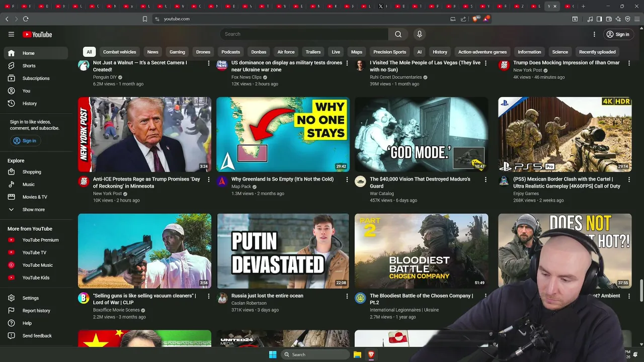Open Help in the sidebar
The height and width of the screenshot is (362, 644).
click(35, 323)
